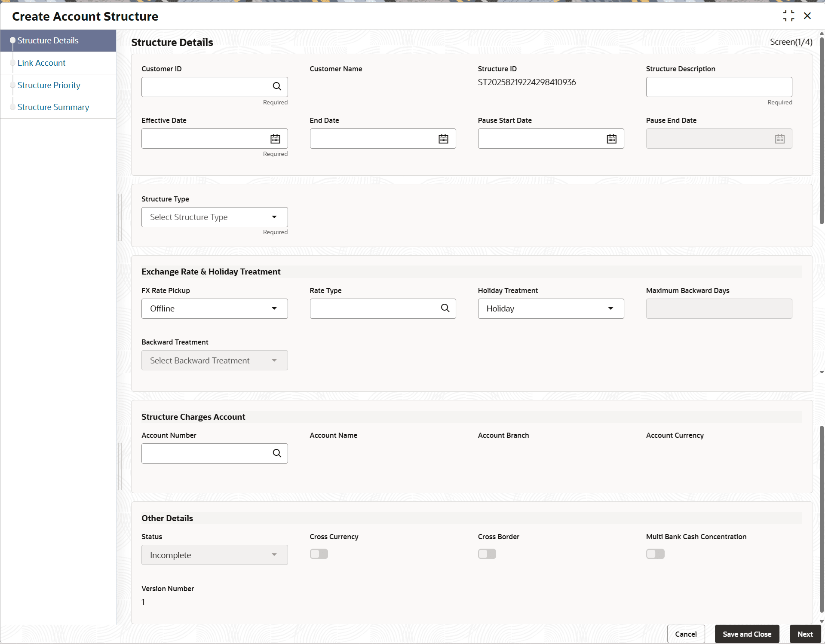
Task: Open the Select Backward Treatment dropdown
Action: coord(215,360)
